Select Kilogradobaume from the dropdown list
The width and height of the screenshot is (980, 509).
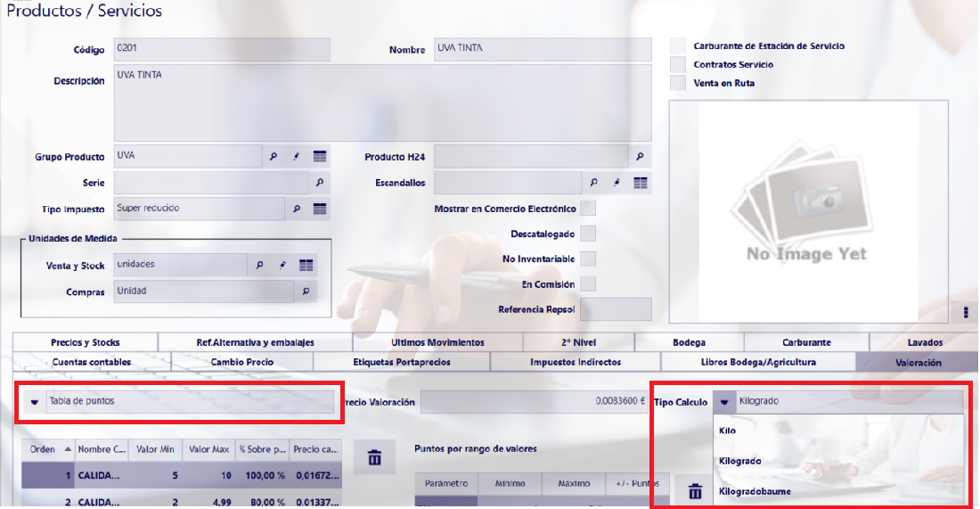click(x=755, y=491)
